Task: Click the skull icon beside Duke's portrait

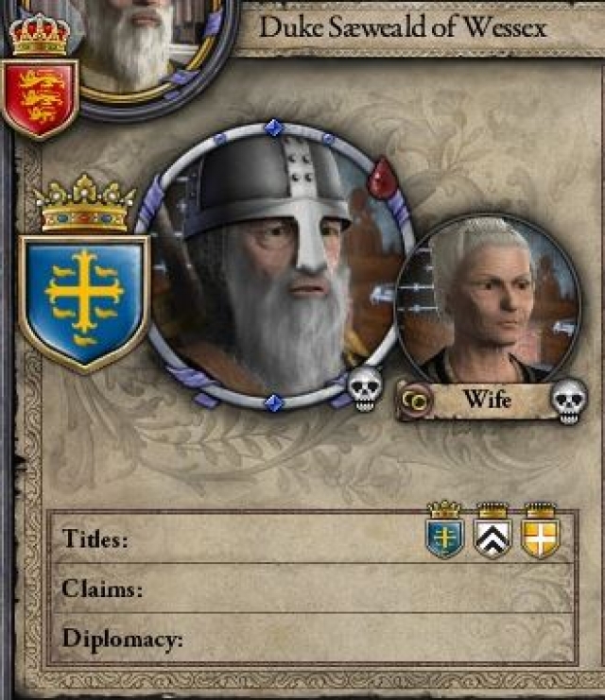Action: point(365,390)
